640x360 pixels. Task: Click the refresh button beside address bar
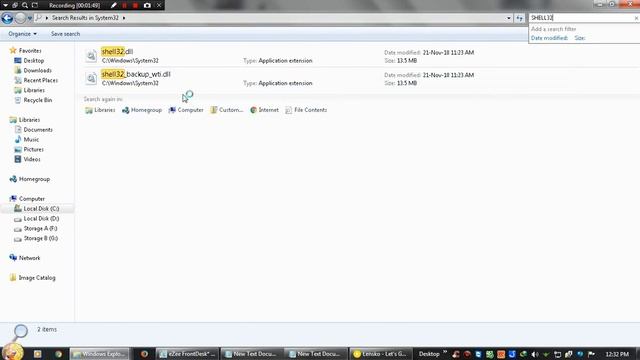click(x=519, y=18)
